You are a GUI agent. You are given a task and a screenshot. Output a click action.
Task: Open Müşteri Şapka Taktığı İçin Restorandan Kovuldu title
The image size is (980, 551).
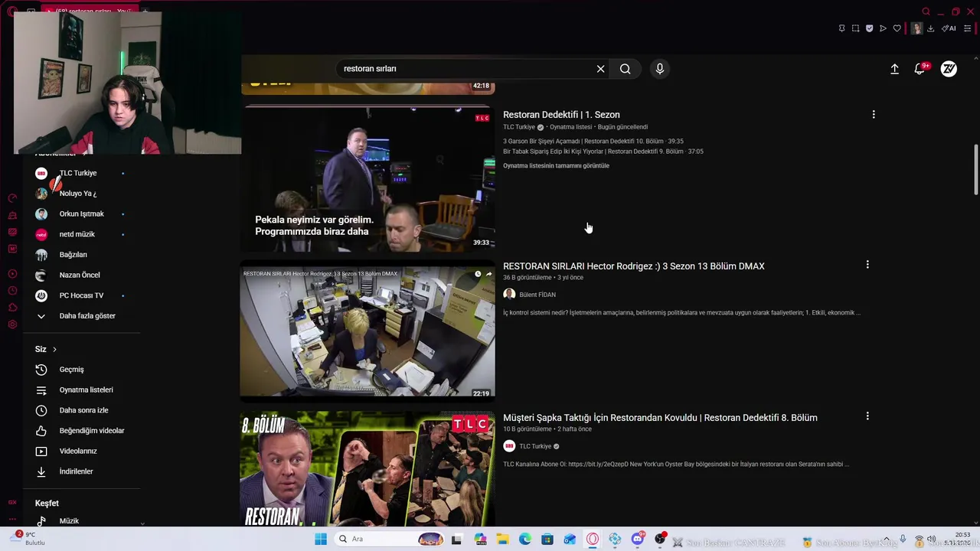[x=660, y=418]
